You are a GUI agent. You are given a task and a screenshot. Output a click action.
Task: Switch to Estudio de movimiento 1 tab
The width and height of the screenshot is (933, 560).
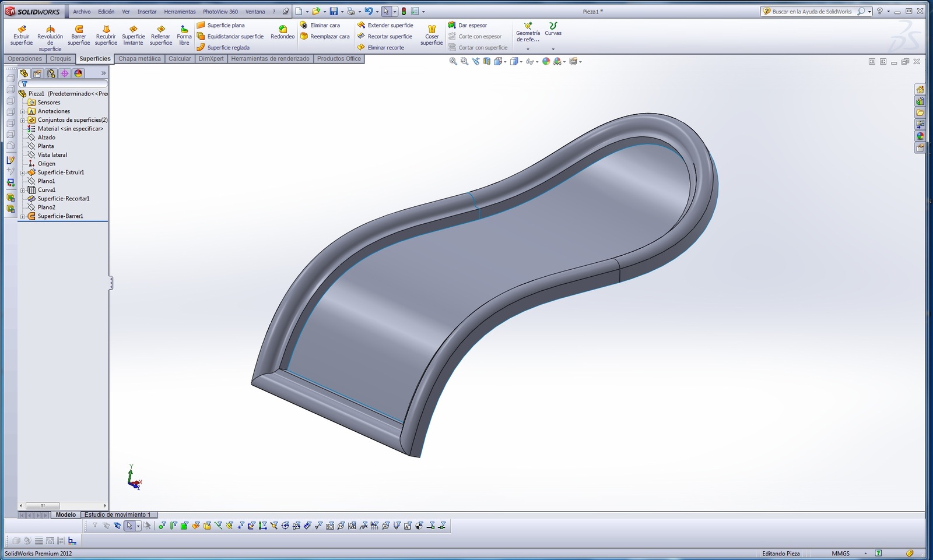pos(118,515)
